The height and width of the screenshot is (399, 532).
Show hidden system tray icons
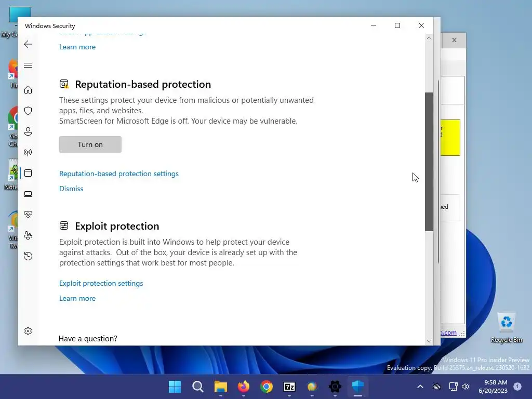(x=420, y=387)
